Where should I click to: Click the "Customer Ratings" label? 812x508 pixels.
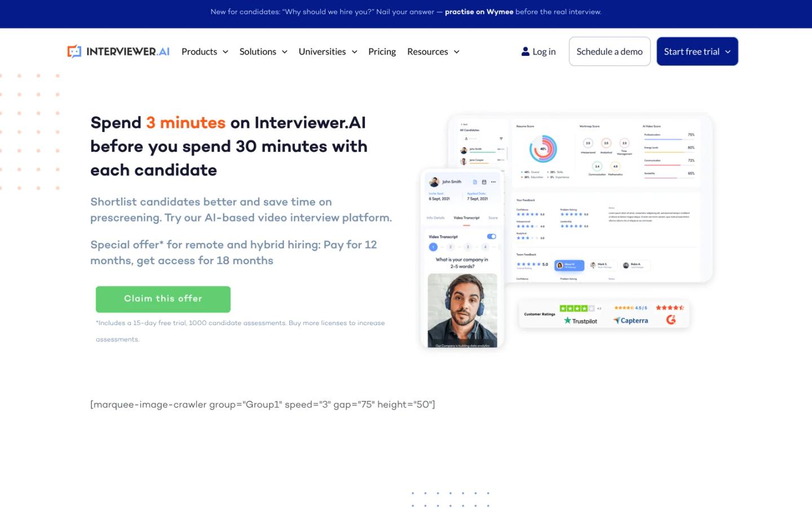point(540,314)
